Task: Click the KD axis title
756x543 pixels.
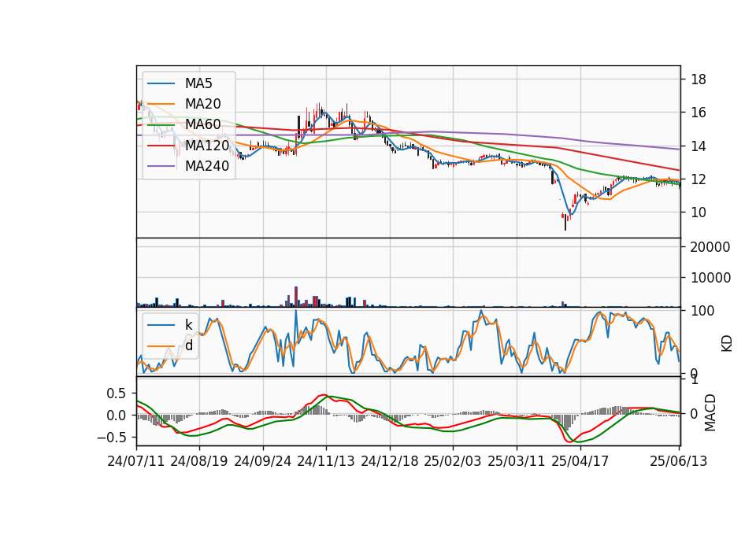Action: [x=727, y=344]
